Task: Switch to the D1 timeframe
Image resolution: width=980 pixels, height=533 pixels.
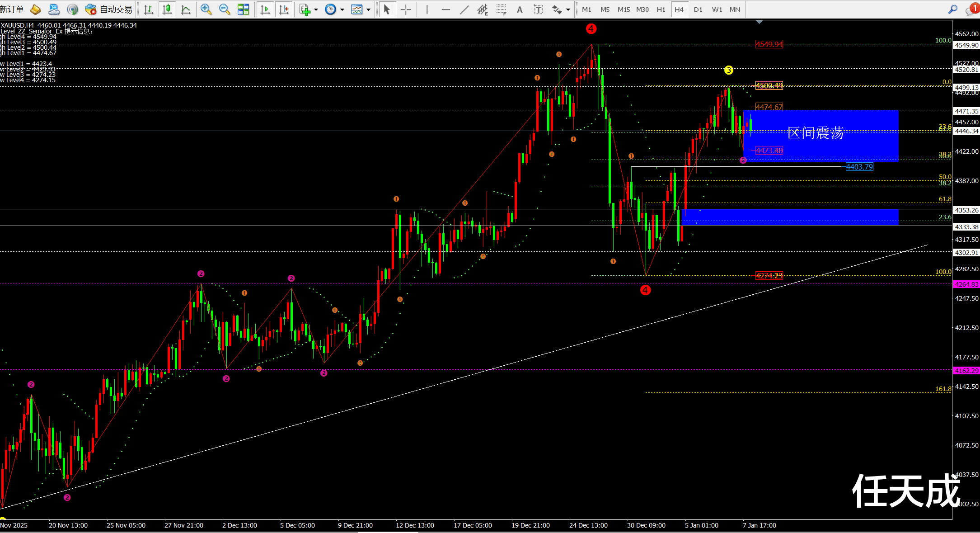Action: coord(698,9)
